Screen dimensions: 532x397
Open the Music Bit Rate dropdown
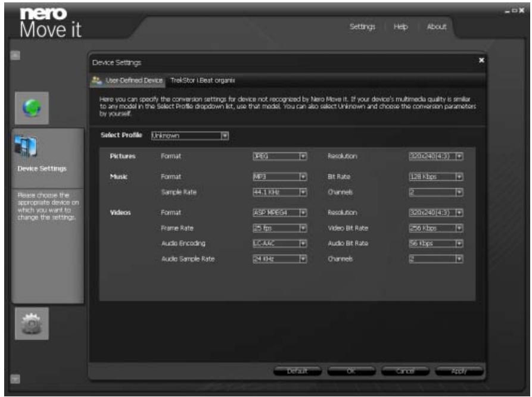pos(436,177)
